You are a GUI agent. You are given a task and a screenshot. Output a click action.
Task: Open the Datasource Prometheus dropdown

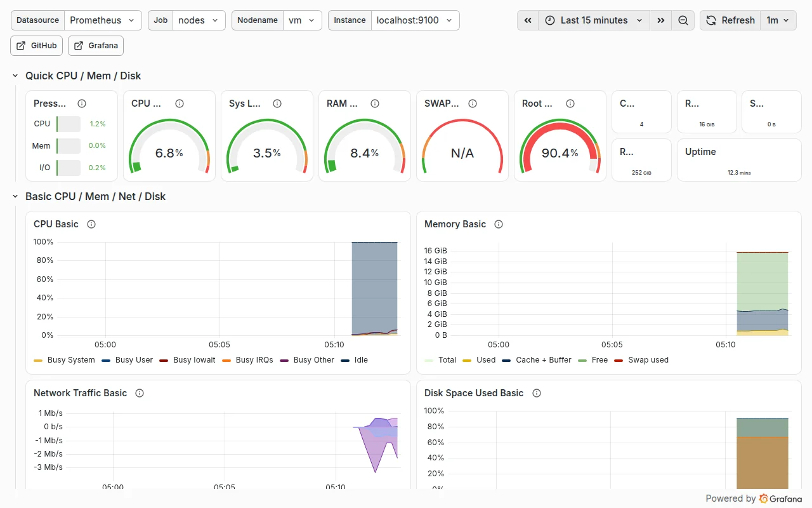pos(103,20)
